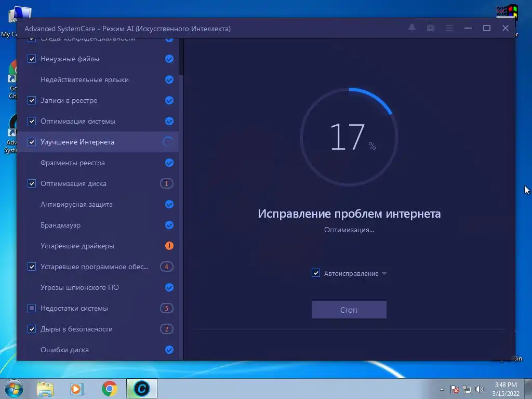Click count badge 5 for Недостатки системы

click(167, 308)
